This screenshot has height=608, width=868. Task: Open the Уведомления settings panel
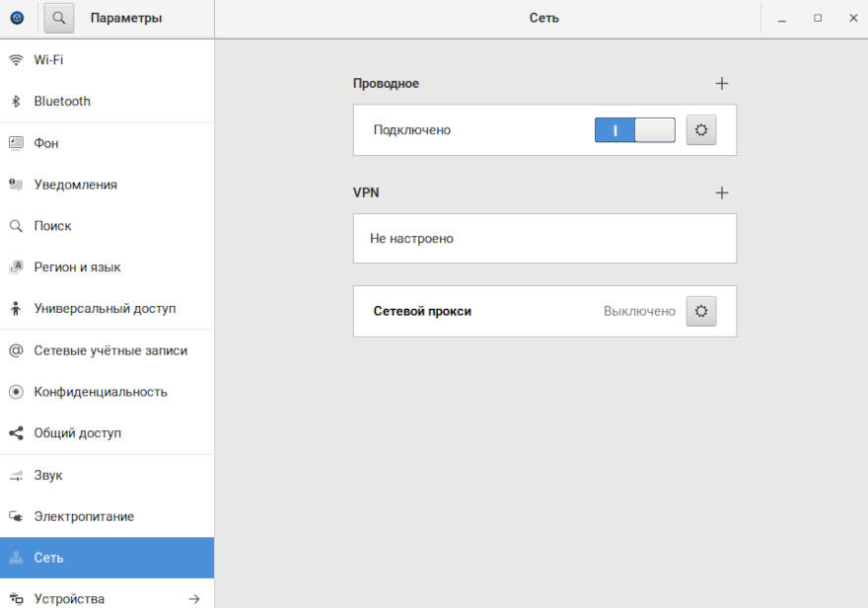point(75,185)
